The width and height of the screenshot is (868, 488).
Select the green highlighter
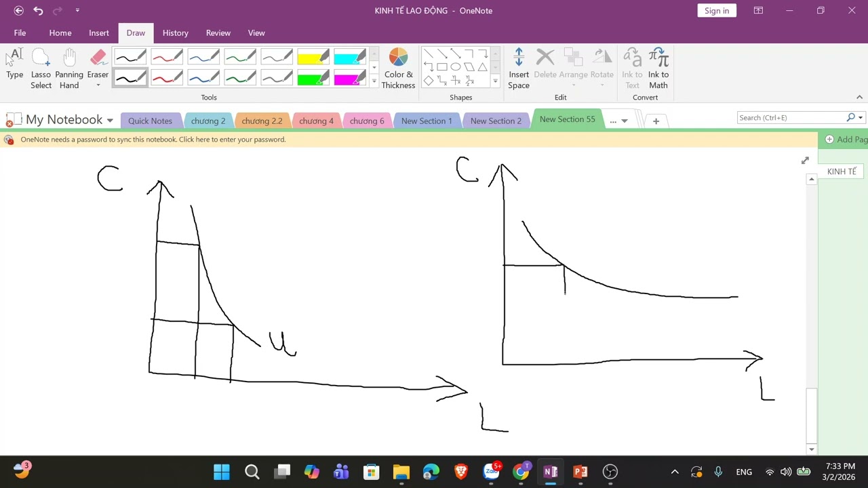313,78
